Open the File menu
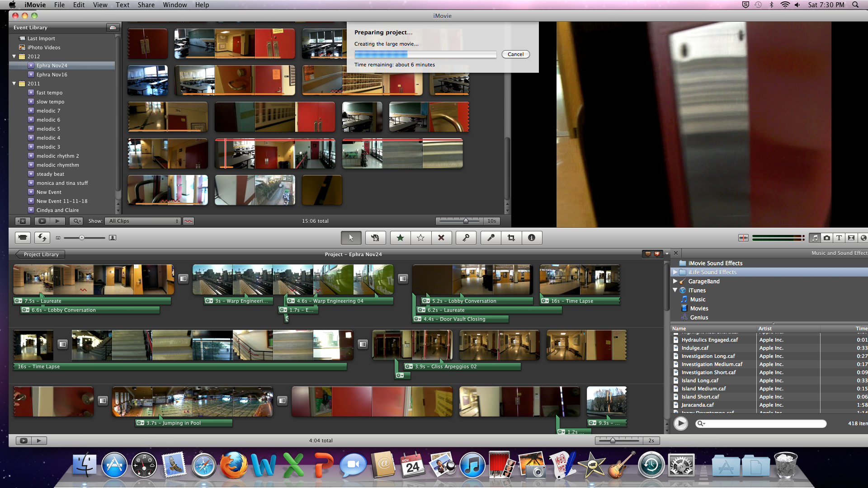Screen dimensions: 868x488 click(x=59, y=5)
